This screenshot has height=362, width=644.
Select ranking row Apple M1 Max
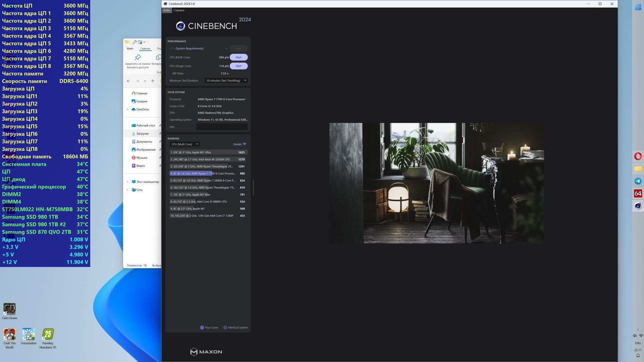(208, 195)
